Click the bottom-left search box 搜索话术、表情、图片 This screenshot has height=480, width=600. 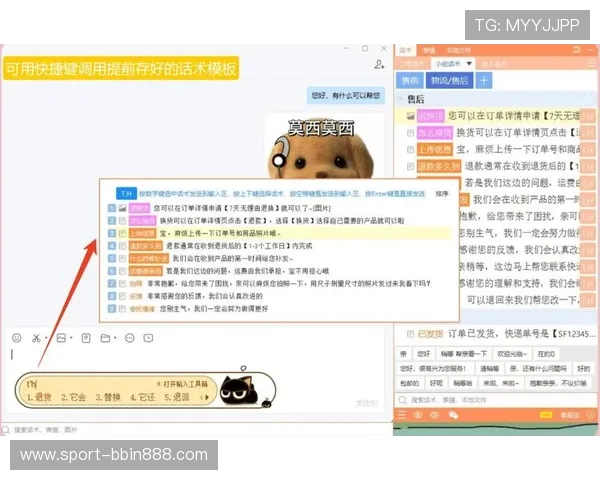pyautogui.click(x=195, y=429)
